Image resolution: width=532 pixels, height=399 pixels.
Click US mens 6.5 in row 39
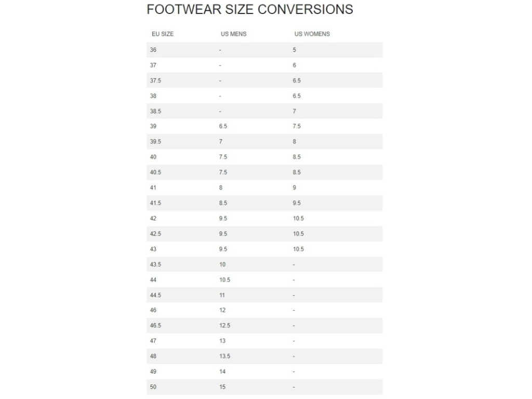pos(223,126)
